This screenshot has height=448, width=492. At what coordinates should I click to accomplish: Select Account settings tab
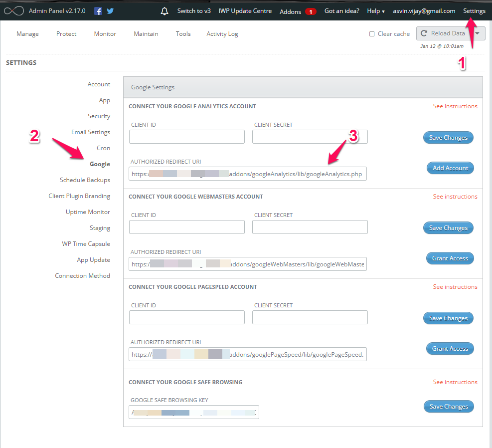click(99, 84)
